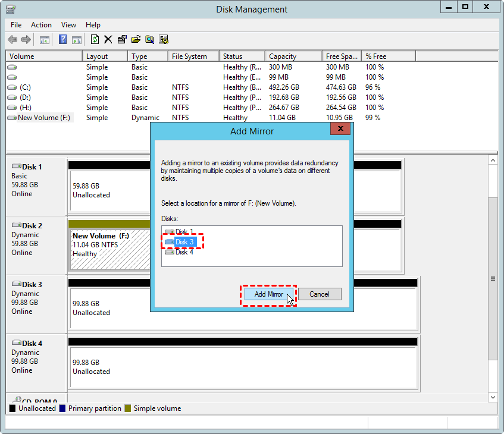Select New Volume (F:) partition on Disk 2
Image resolution: width=504 pixels, height=434 pixels.
pos(110,249)
